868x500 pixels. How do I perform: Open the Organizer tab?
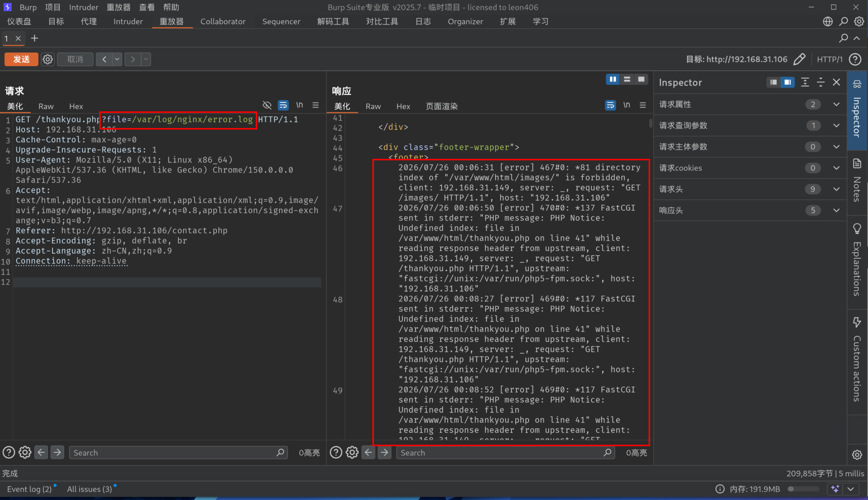(465, 22)
